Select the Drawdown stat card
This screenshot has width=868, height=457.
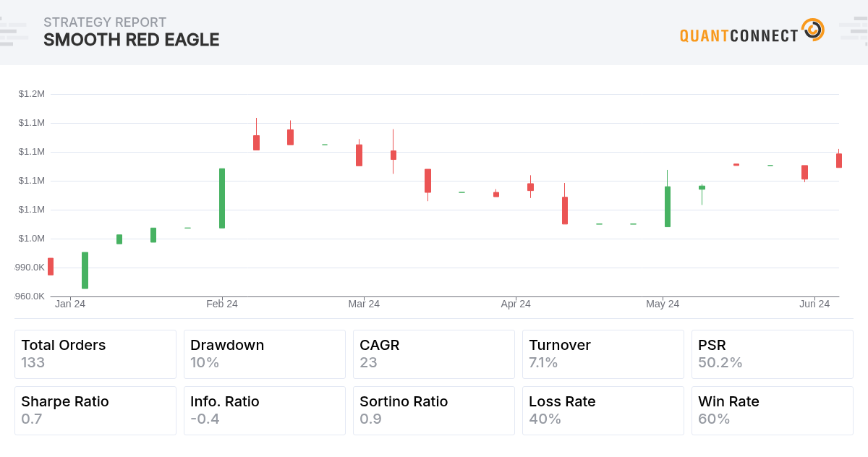point(265,354)
